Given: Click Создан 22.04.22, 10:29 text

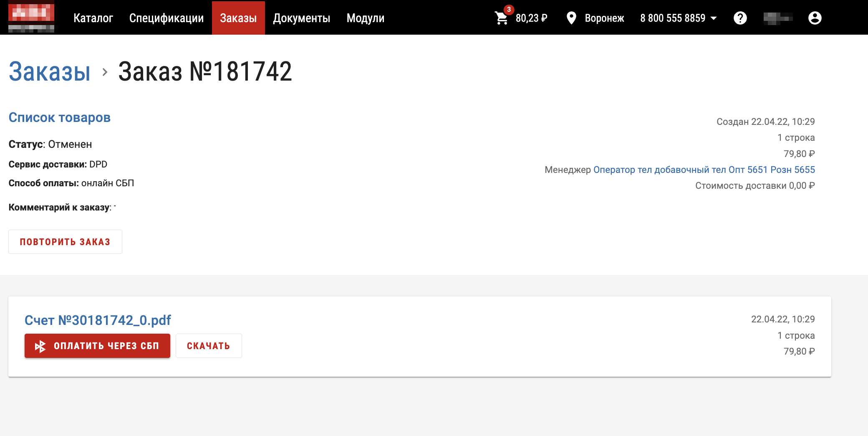Looking at the screenshot, I should pos(766,122).
